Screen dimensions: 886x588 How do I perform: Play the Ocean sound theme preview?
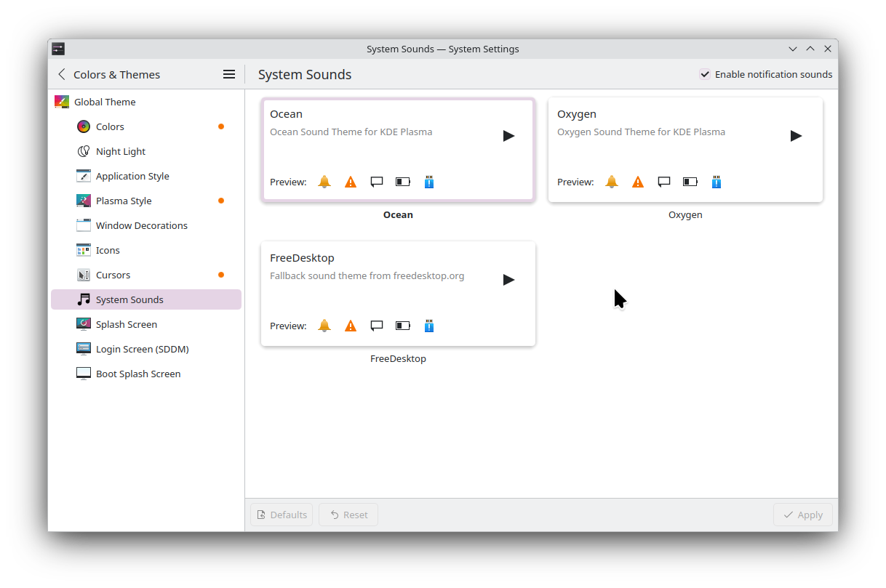pyautogui.click(x=508, y=136)
